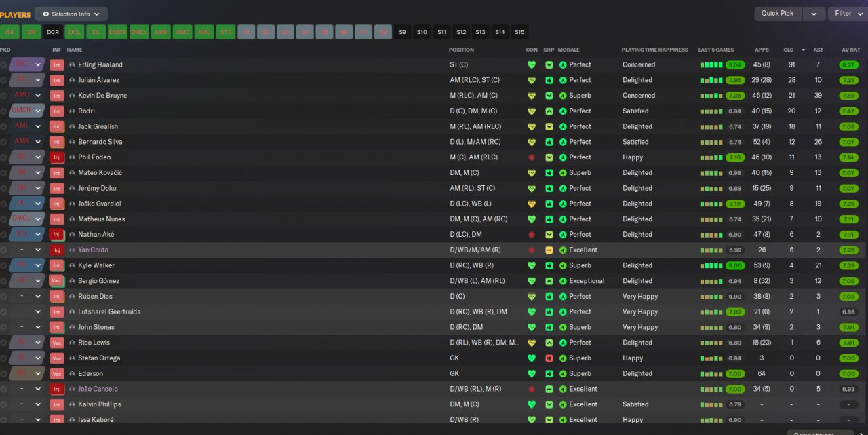Select the STC position slot tab

pyautogui.click(x=225, y=32)
